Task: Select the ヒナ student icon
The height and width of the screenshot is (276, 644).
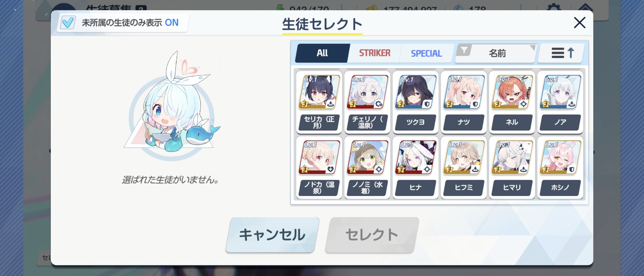Action: point(415,158)
